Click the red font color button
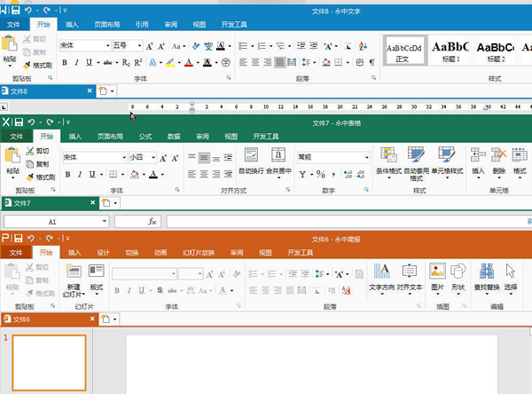 tap(189, 62)
